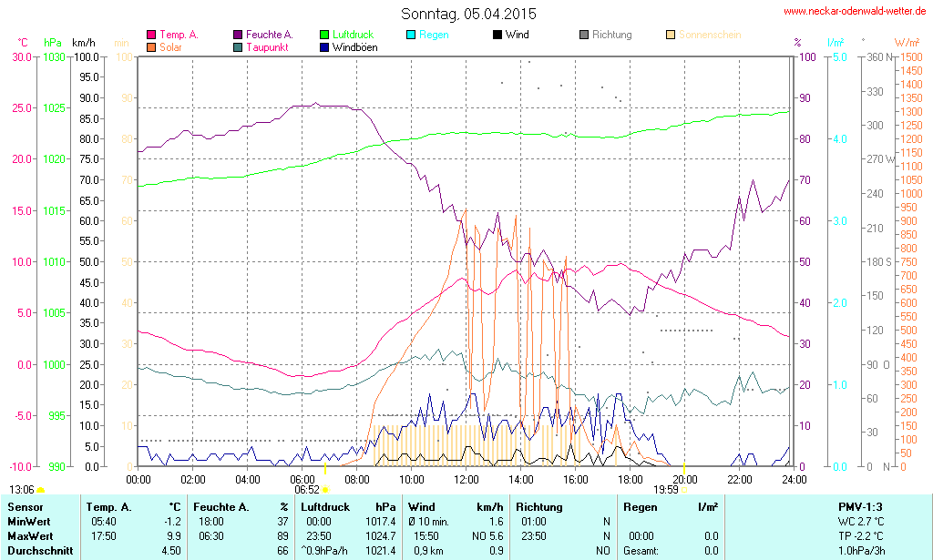This screenshot has height=560, width=933.
Task: Click the sunset marker at 19:59
Action: tap(684, 490)
